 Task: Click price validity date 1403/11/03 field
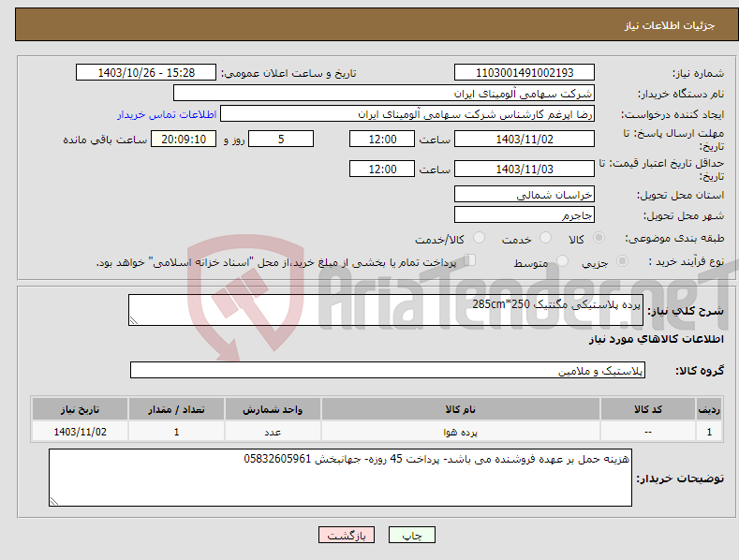(525, 169)
